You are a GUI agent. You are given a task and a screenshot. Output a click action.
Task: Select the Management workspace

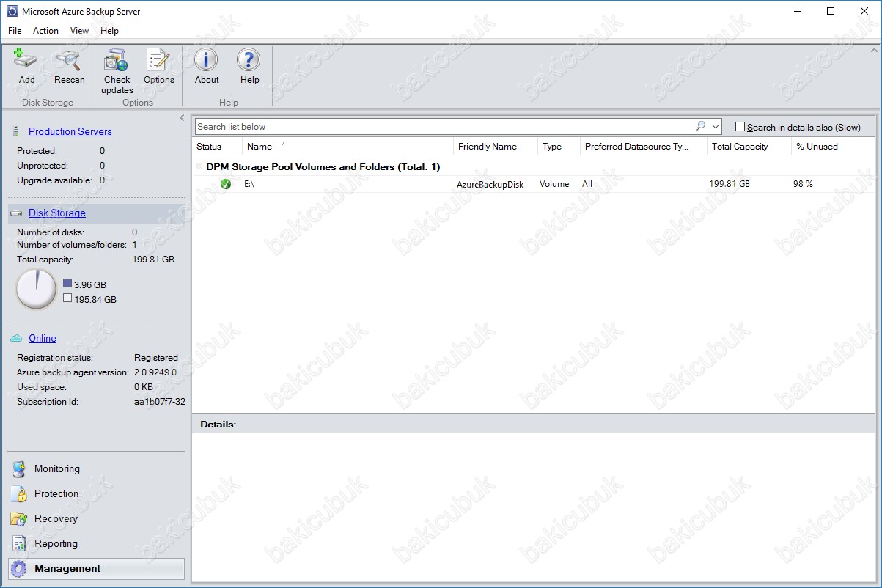click(x=96, y=569)
